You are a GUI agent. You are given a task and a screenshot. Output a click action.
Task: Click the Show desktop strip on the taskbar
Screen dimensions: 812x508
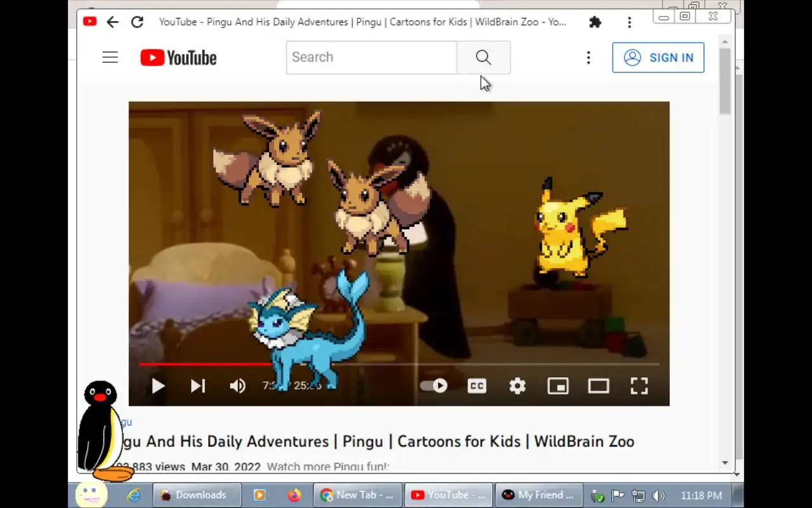tap(738, 495)
